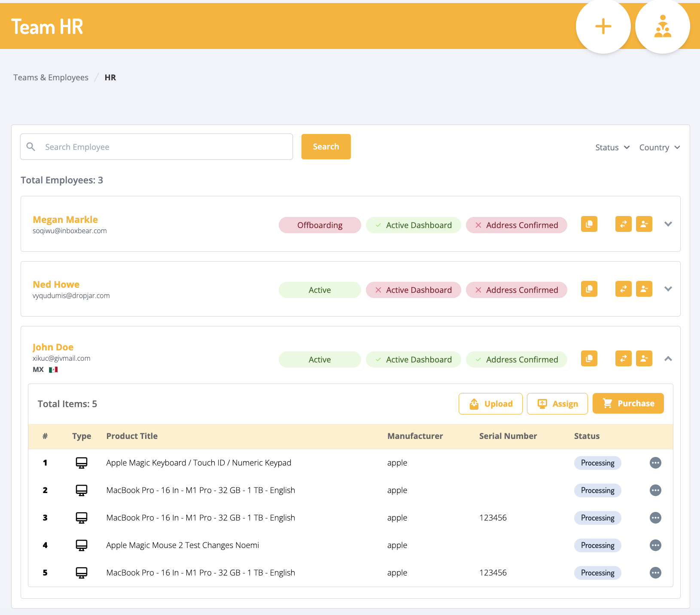
Task: Expand Megan Markle's employee details
Action: point(668,224)
